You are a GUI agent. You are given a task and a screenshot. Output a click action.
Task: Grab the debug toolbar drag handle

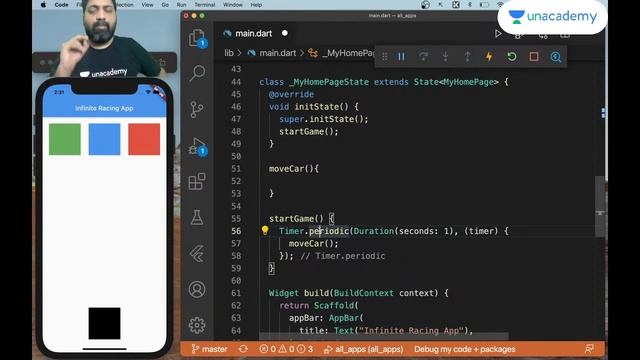tap(384, 57)
